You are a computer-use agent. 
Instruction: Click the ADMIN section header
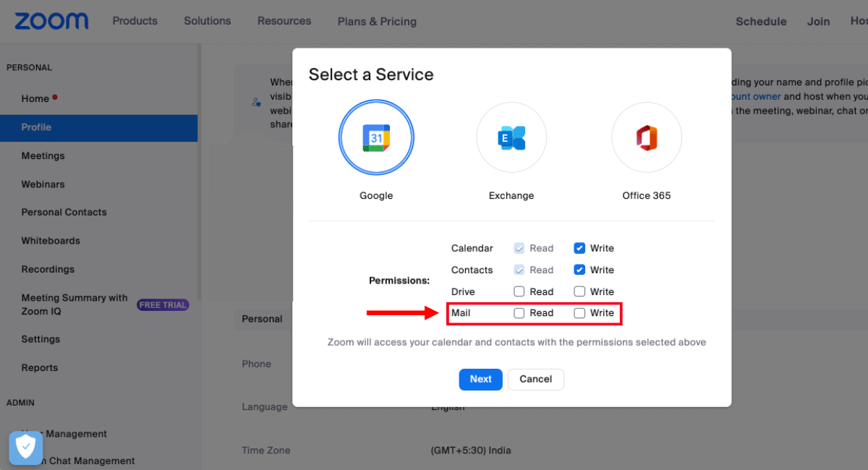(20, 403)
